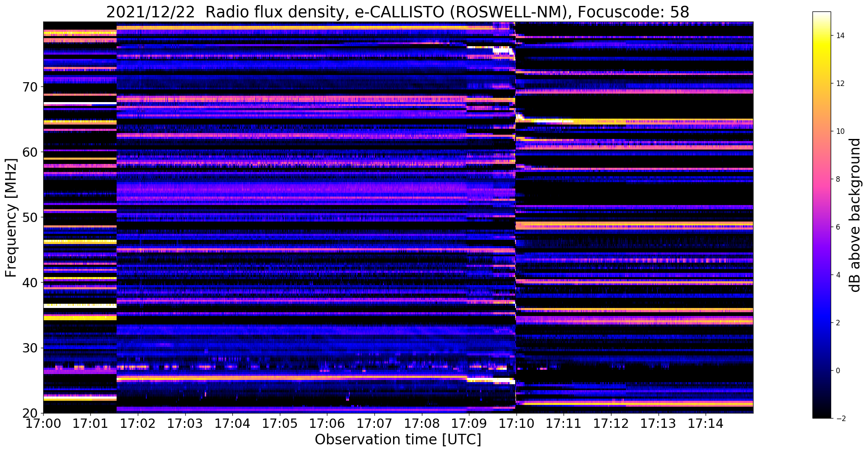Click the 50 MHz frequency tick label
868x452 pixels.
click(31, 217)
